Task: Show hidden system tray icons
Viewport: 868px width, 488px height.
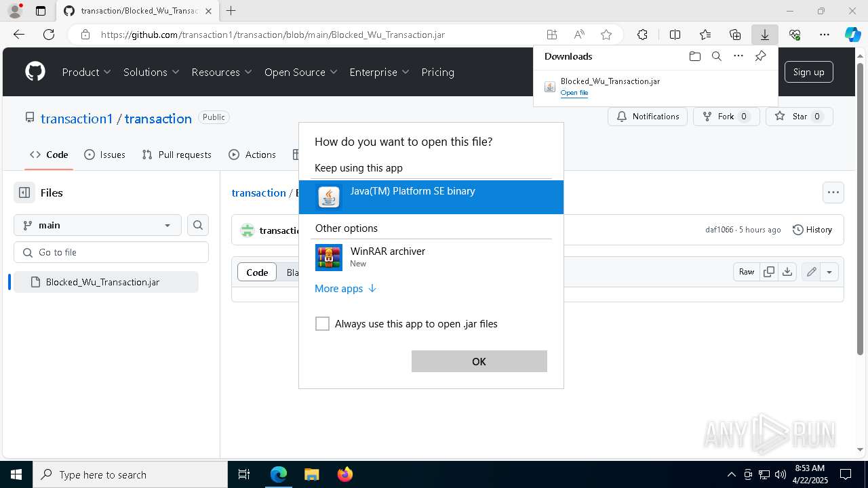Action: pyautogui.click(x=731, y=474)
